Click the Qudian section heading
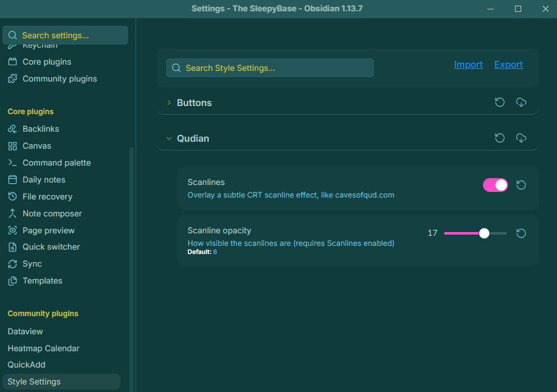This screenshot has width=557, height=392. [193, 139]
